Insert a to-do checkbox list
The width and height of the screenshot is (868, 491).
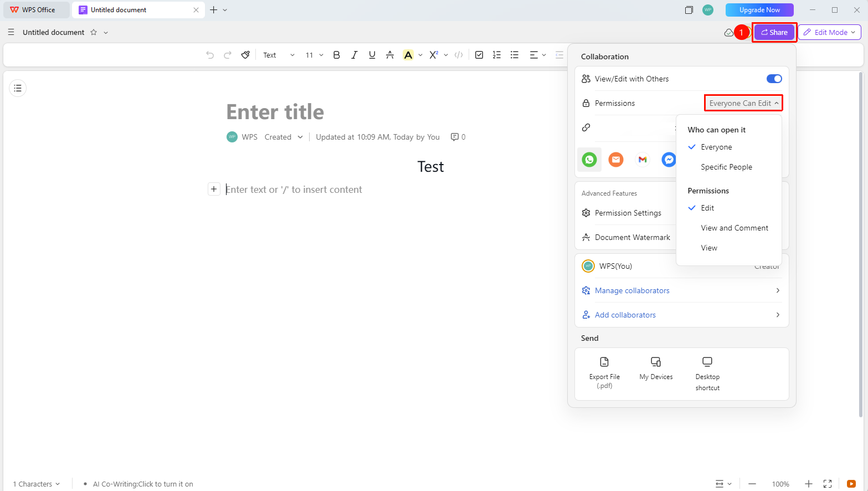pos(479,55)
